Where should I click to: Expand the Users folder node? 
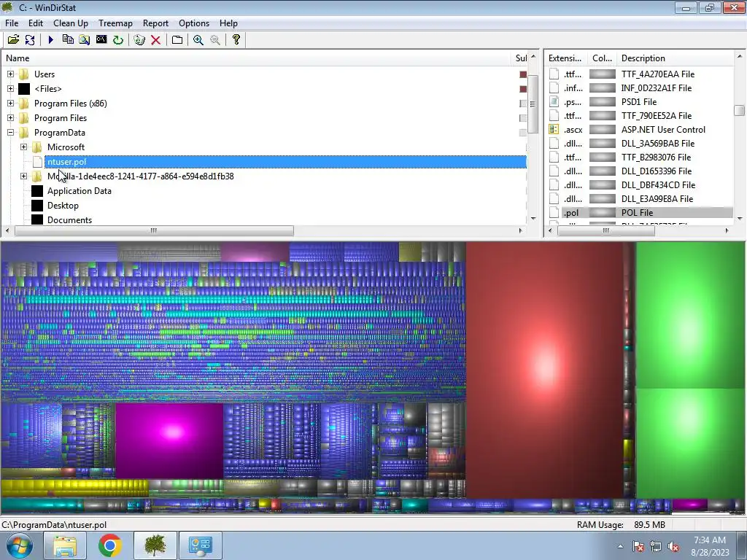pos(10,74)
